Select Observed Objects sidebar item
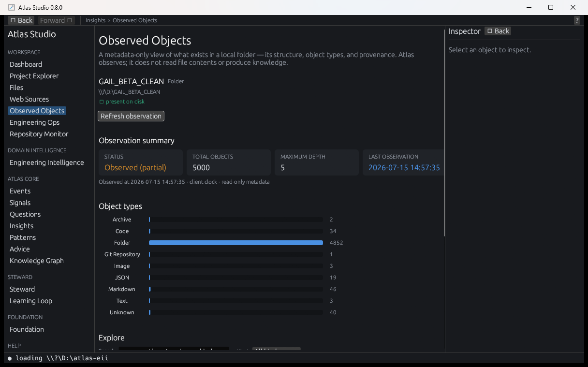 pyautogui.click(x=37, y=111)
